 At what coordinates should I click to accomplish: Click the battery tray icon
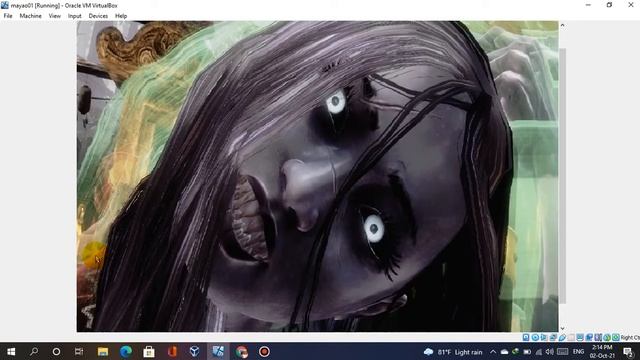[527, 352]
